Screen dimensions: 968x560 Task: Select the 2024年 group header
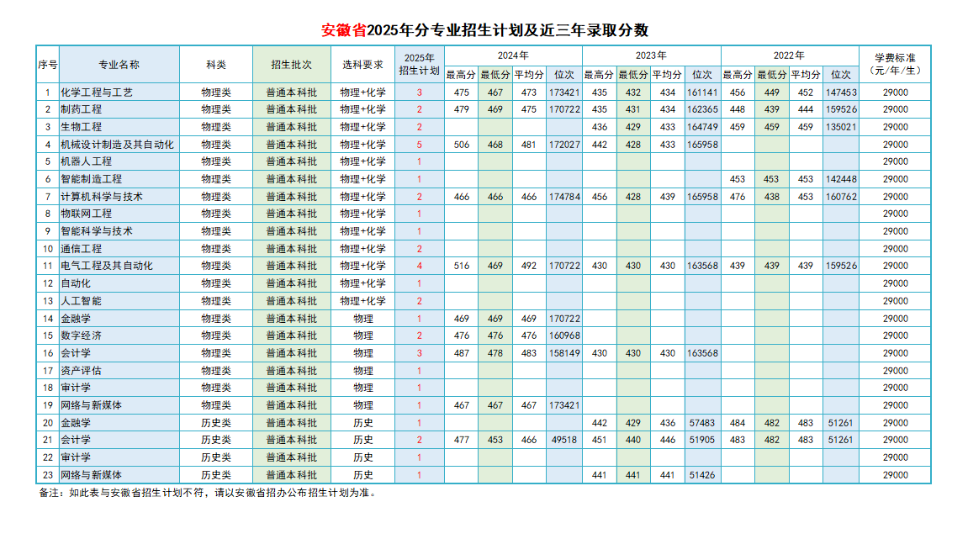pyautogui.click(x=512, y=55)
